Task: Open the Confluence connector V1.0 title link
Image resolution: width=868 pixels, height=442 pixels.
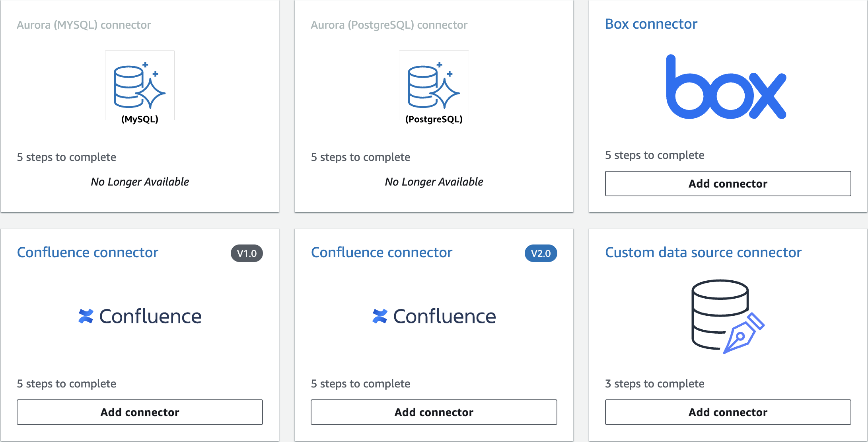Action: 88,252
